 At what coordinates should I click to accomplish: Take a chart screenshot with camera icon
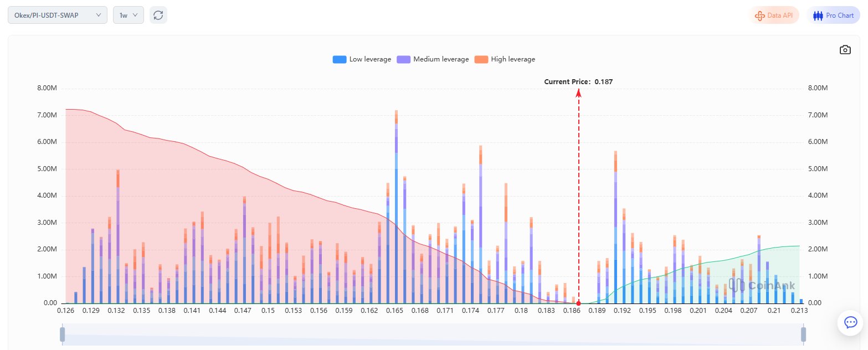[845, 50]
